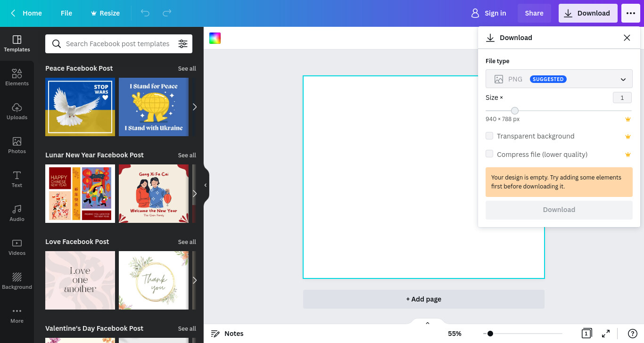Image resolution: width=644 pixels, height=343 pixels.
Task: Expand the PNG file type dropdown
Action: [x=559, y=79]
